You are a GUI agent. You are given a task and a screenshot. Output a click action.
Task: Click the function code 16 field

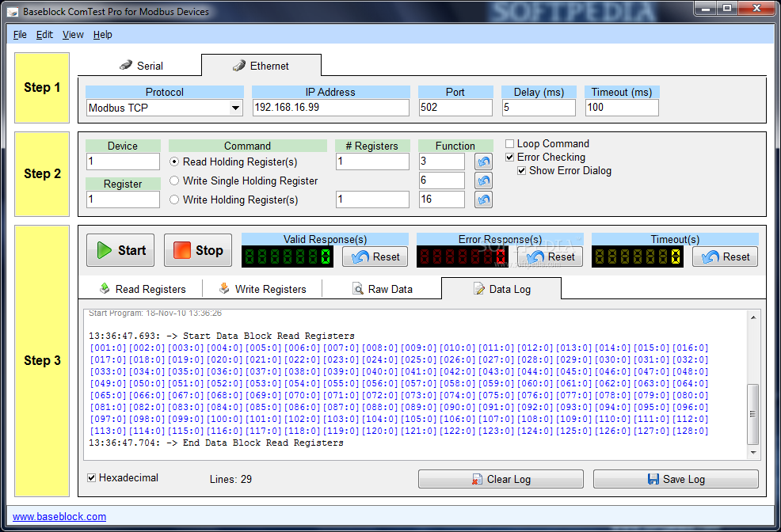(442, 199)
